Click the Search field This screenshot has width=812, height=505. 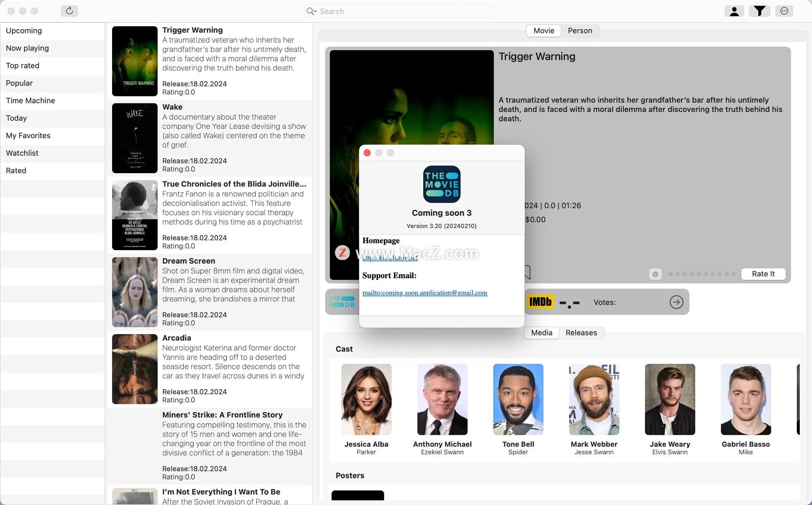click(x=399, y=11)
